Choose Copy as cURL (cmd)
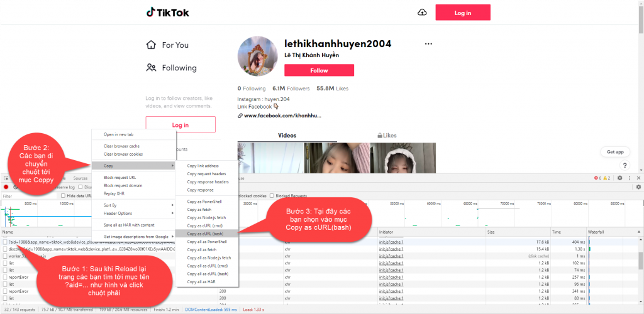 tap(206, 226)
